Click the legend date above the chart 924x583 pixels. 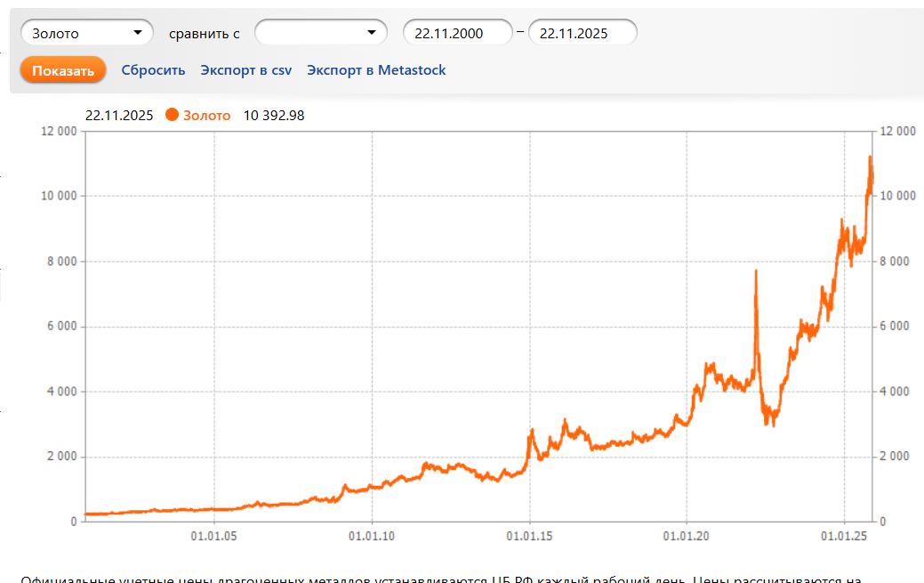click(x=119, y=115)
